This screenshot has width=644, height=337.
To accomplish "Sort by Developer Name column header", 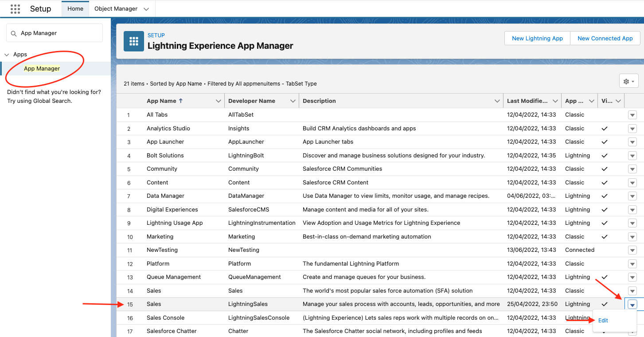I will 252,101.
